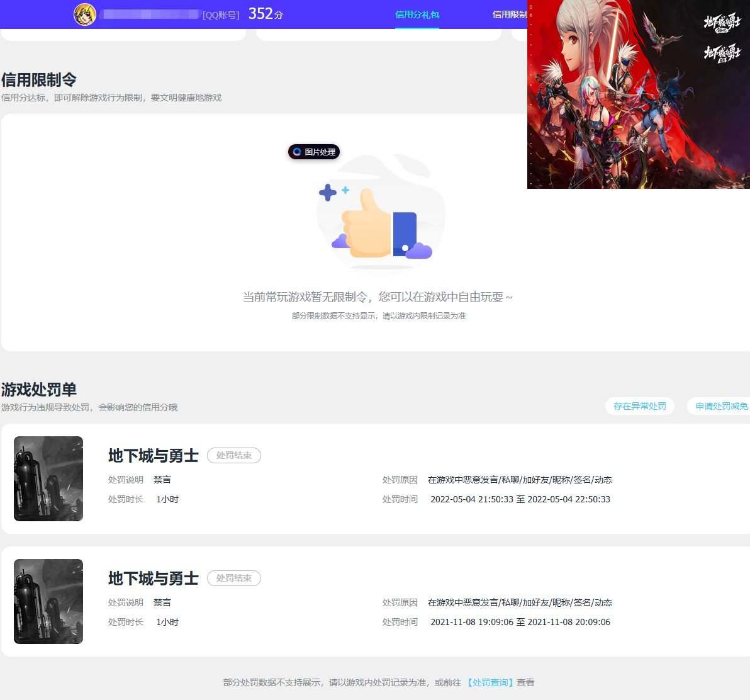
Task: Open the first 地下城与勇士 penalty thumbnail
Action: [48, 478]
